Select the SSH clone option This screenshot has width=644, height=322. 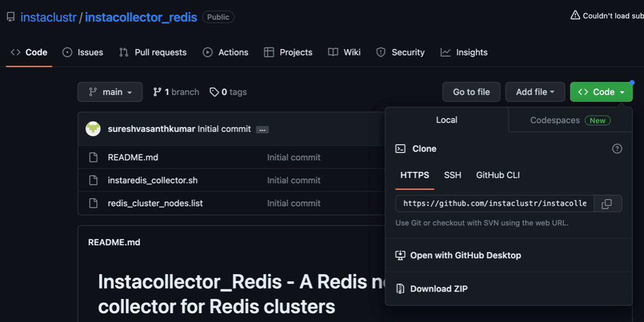[x=453, y=176]
